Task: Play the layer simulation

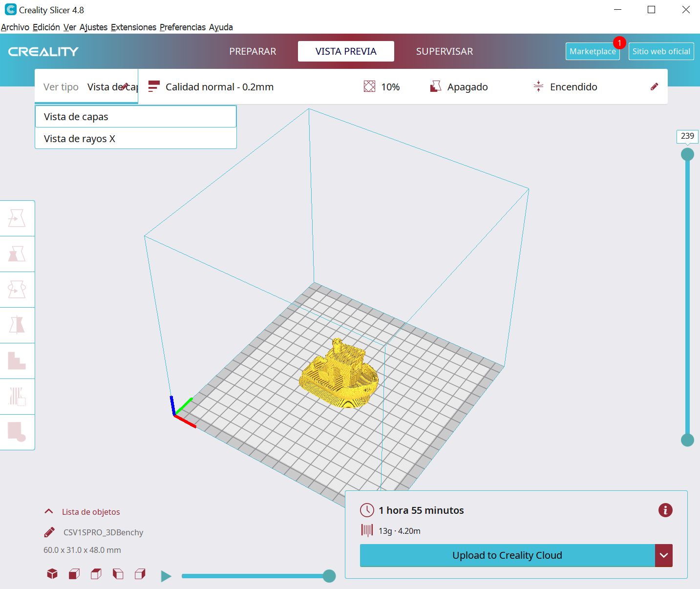Action: (x=166, y=576)
